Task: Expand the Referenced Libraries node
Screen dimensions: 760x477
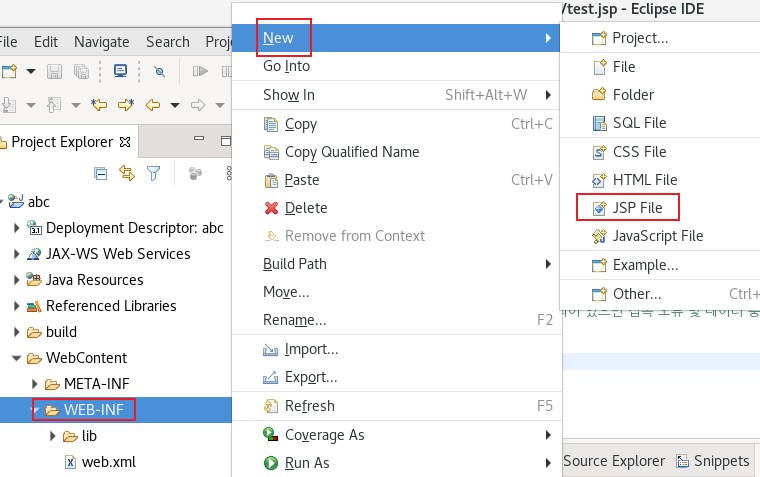Action: click(16, 306)
